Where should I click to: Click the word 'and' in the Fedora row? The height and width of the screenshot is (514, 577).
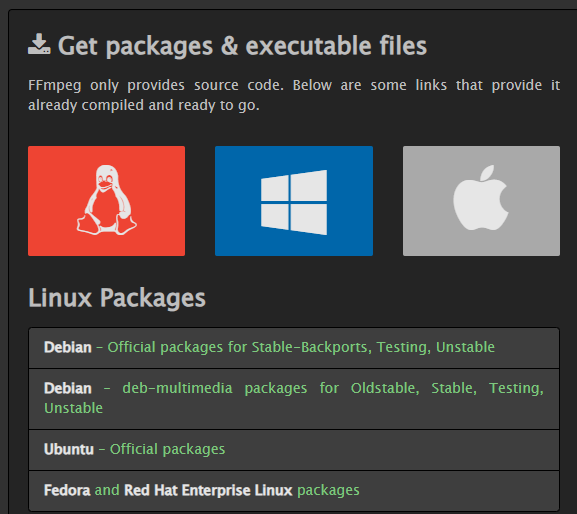tap(107, 490)
